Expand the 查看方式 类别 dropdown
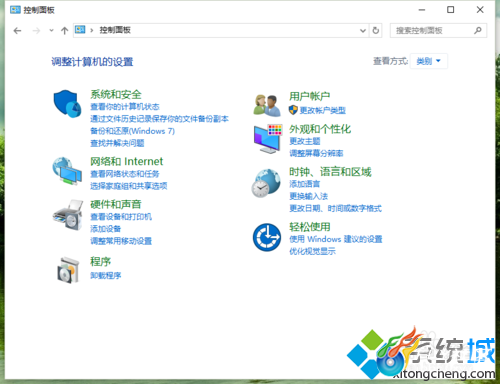This screenshot has height=384, width=500. (x=429, y=61)
